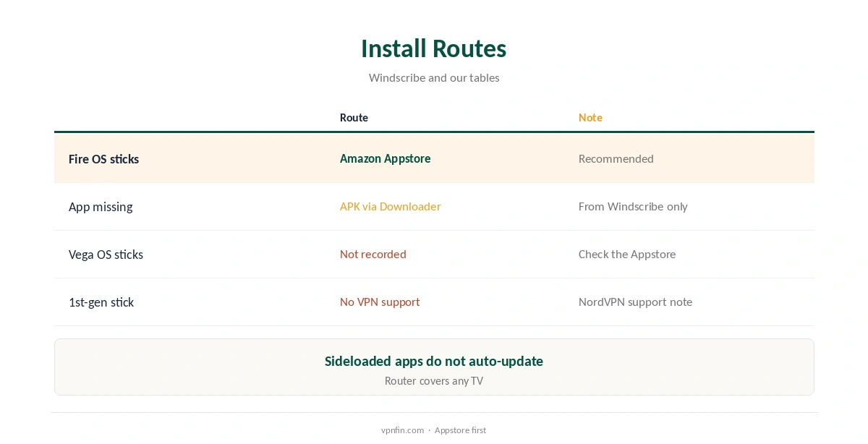Click the "From Windscribe only" note
Image resolution: width=868 pixels, height=444 pixels.
click(633, 206)
